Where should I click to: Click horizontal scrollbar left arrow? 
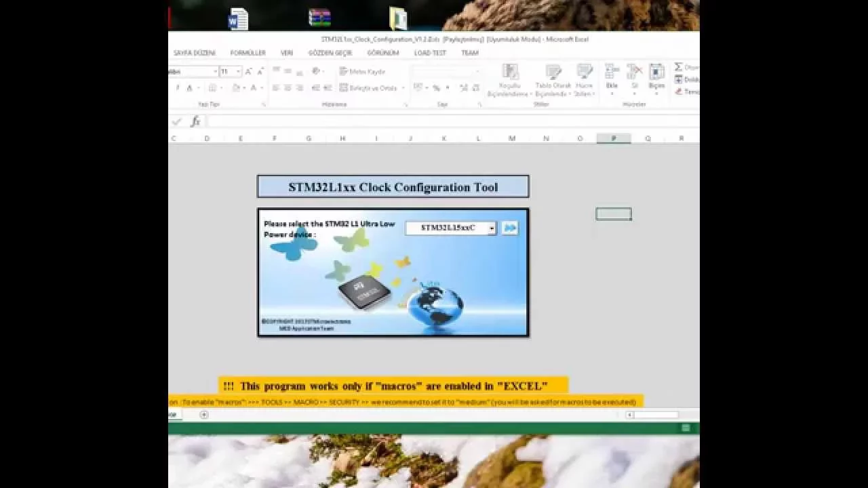(630, 415)
